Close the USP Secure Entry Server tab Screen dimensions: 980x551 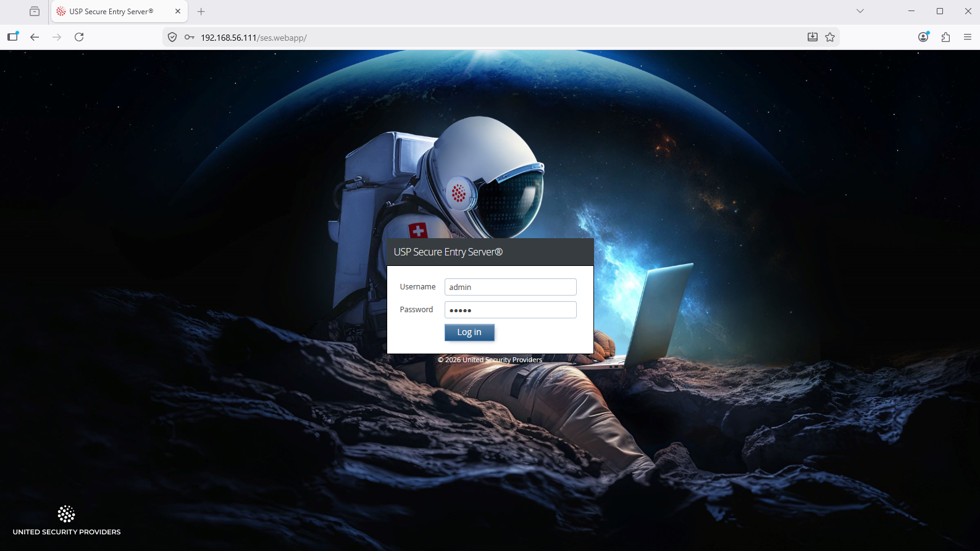178,11
